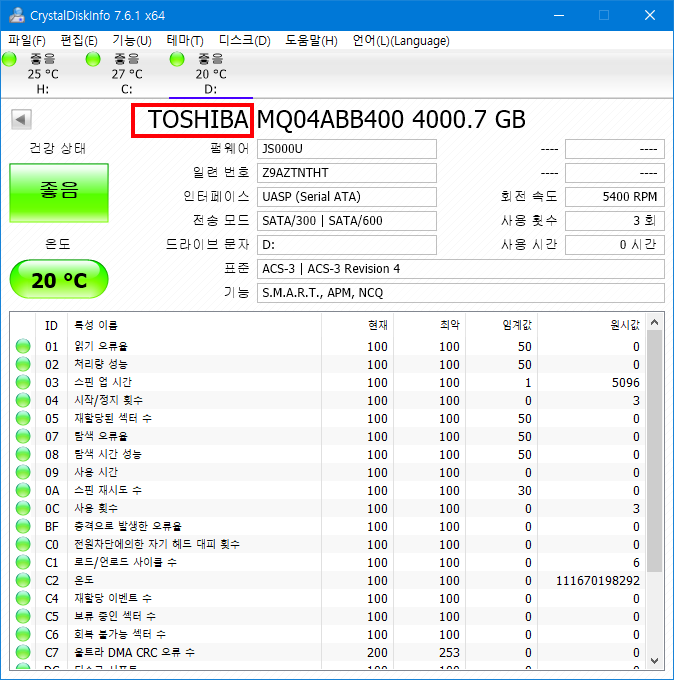
Task: Click the raw value 111670198292 in 온도 row
Action: point(598,581)
